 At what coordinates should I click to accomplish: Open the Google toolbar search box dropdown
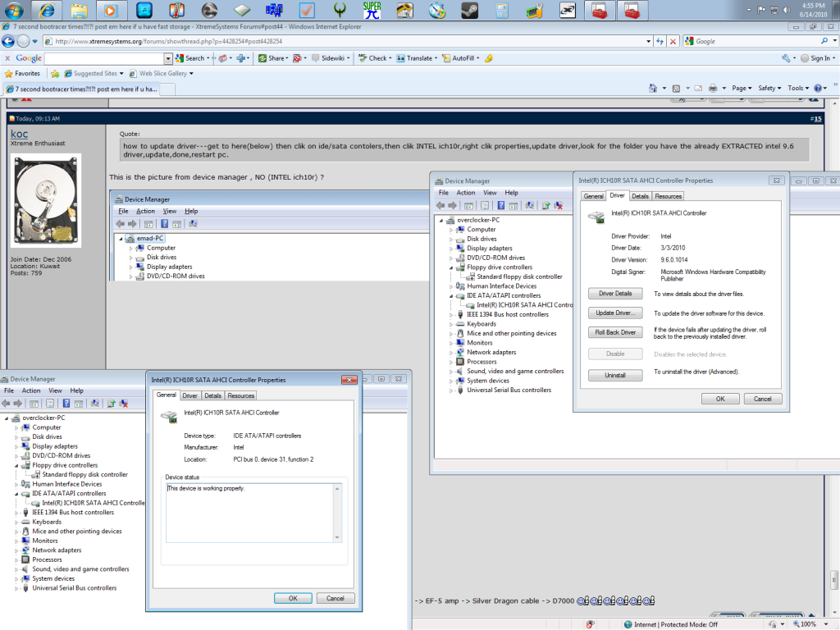tap(168, 58)
